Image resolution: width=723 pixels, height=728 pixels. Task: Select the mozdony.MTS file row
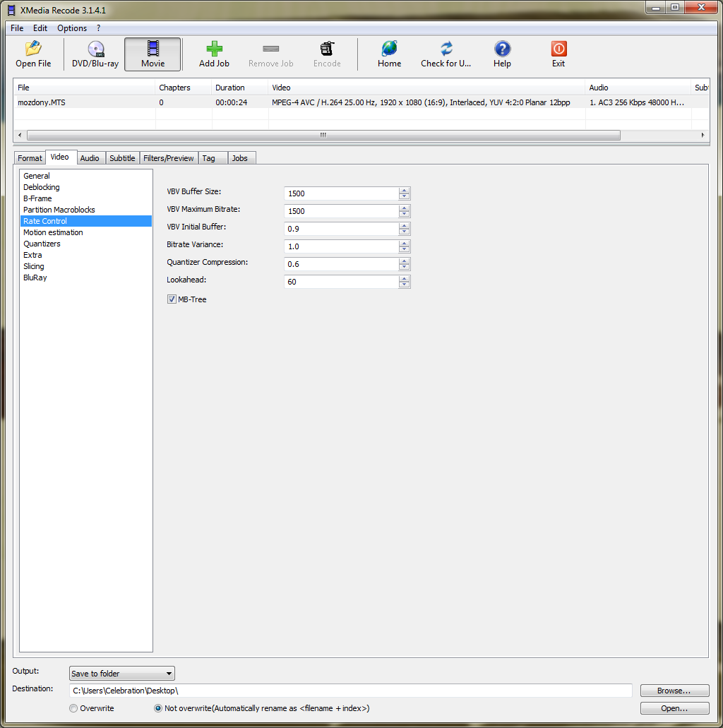pos(361,102)
